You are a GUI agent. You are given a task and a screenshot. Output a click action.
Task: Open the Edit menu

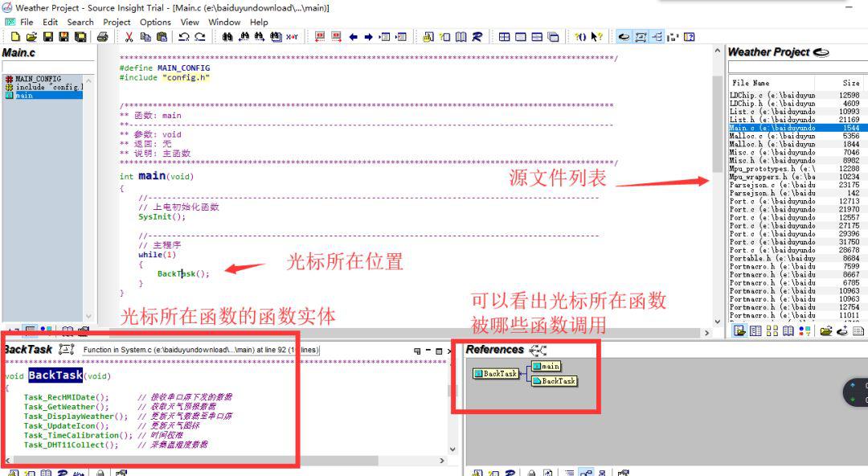pyautogui.click(x=51, y=23)
